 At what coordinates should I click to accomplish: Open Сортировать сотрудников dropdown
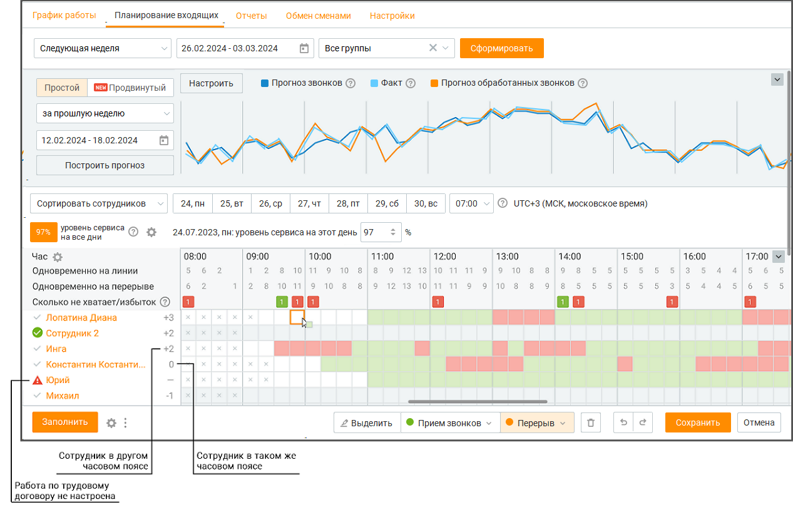click(x=99, y=203)
